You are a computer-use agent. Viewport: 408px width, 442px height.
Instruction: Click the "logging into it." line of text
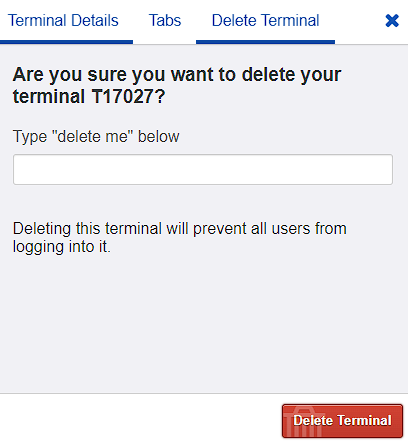pos(61,247)
